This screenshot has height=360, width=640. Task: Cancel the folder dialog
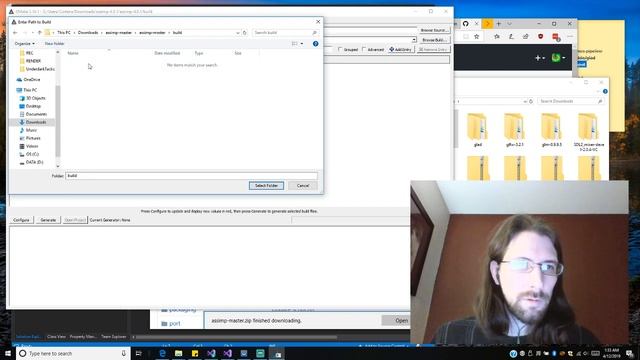[302, 186]
